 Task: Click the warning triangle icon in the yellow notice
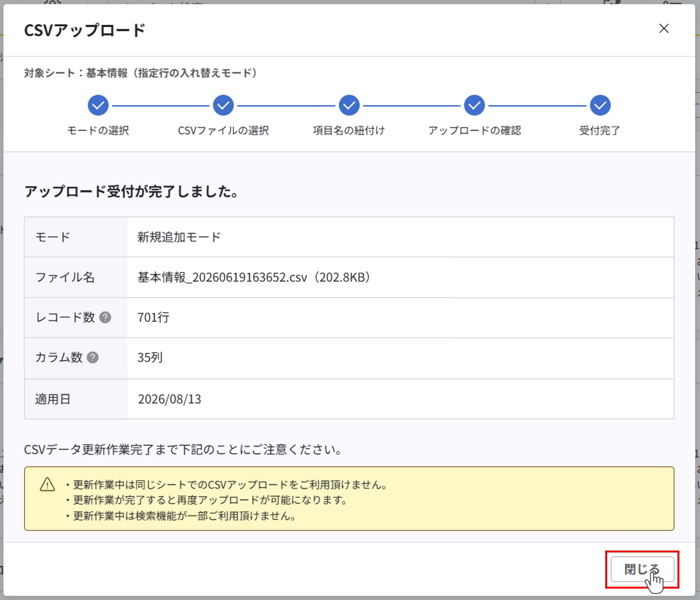click(47, 484)
